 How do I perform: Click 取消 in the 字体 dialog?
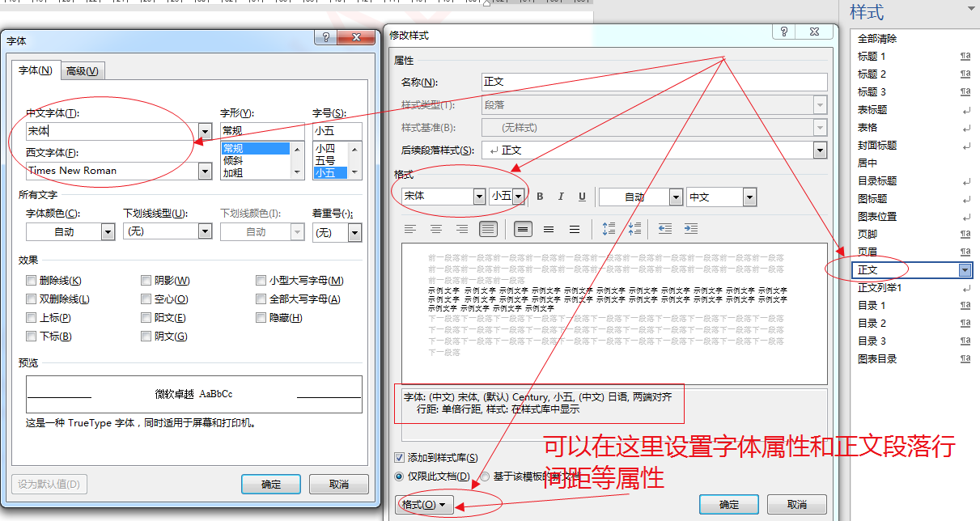[339, 485]
